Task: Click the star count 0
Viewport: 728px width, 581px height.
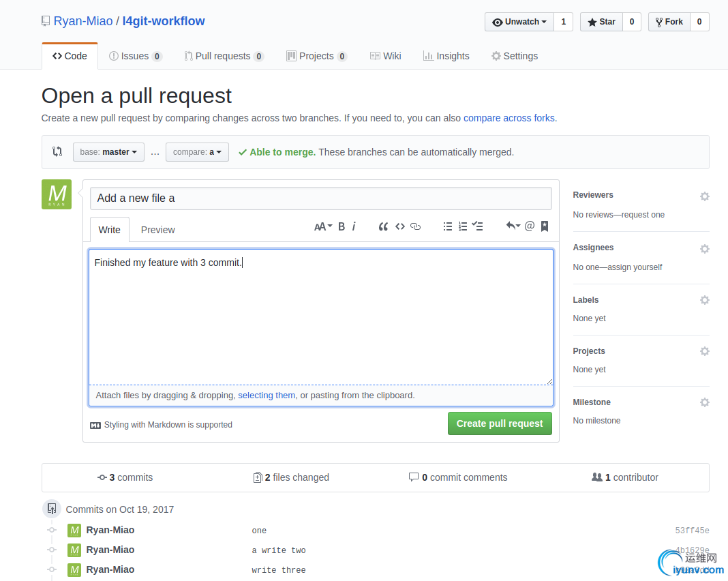Action: (x=632, y=22)
